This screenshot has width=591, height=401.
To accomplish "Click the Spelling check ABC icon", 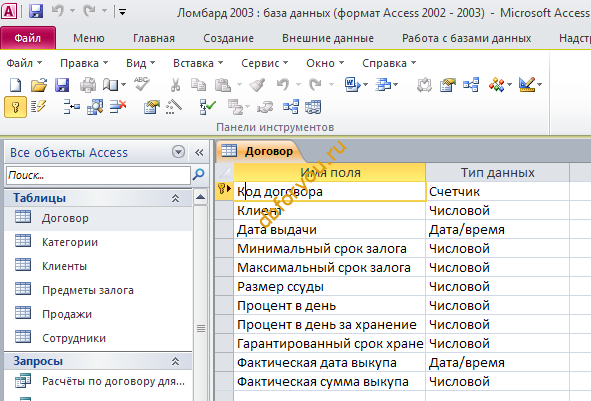I will point(142,84).
